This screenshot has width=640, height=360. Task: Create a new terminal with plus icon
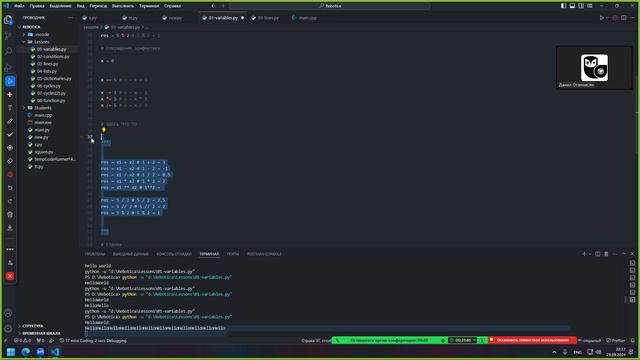(x=584, y=254)
